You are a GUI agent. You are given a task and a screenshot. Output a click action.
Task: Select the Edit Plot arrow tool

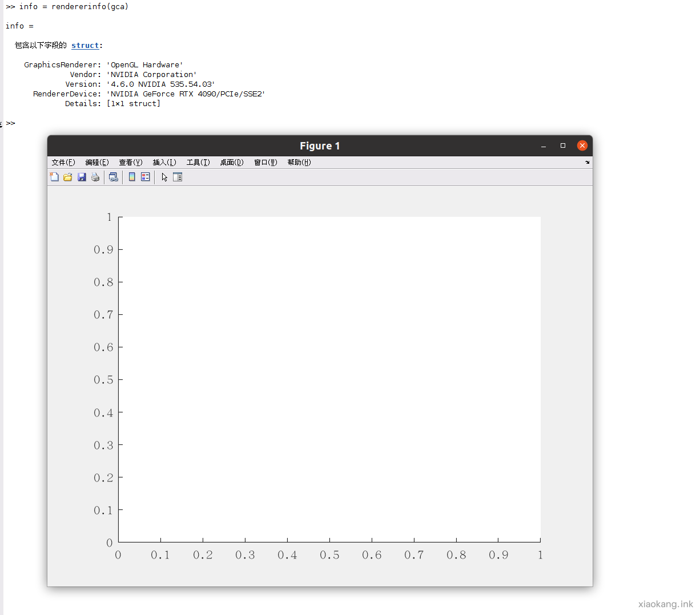coord(164,177)
